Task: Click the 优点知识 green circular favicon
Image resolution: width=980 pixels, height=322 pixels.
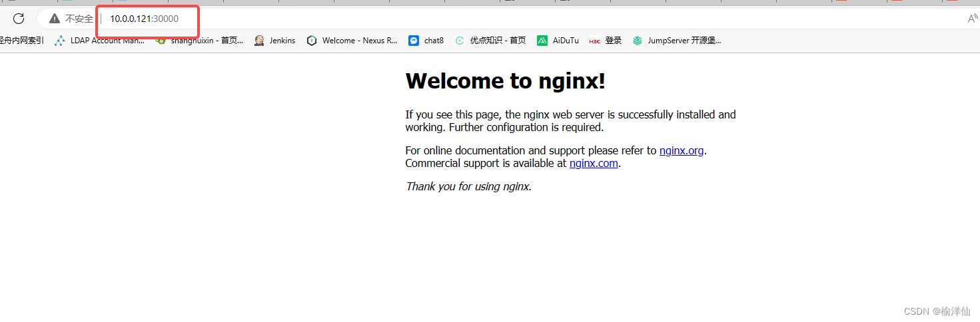Action: click(460, 41)
